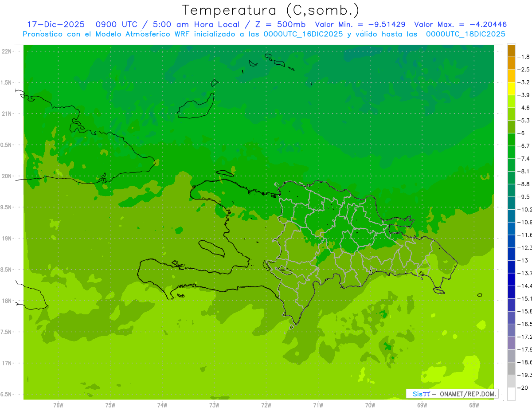Select the yellow swatch between -3.2 and -3.9
The image size is (532, 411).
[511, 89]
